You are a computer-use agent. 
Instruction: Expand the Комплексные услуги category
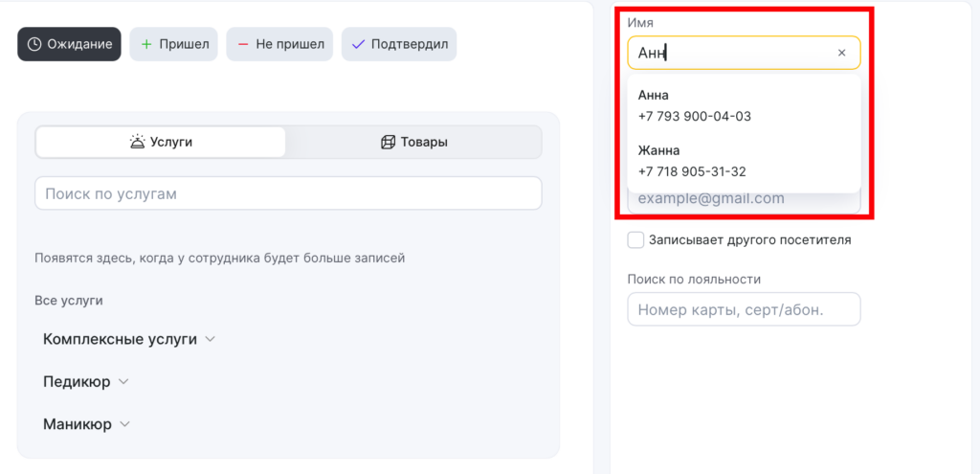[x=211, y=339]
